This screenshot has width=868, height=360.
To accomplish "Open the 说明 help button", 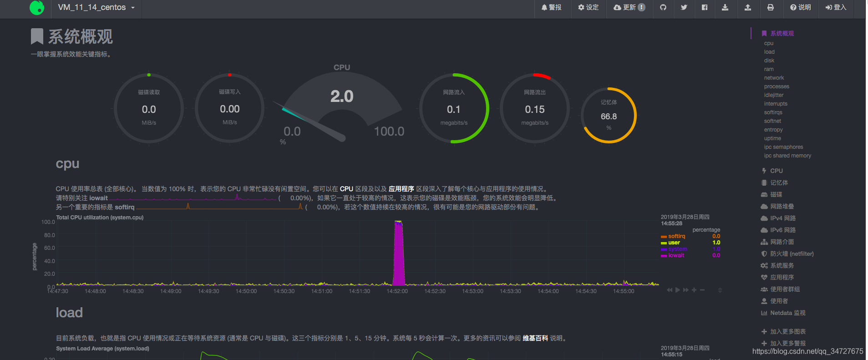I will (801, 8).
